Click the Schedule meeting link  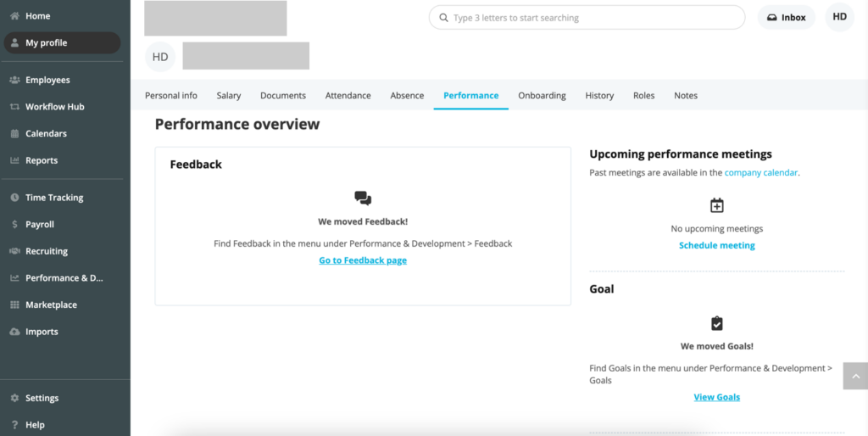(x=717, y=245)
